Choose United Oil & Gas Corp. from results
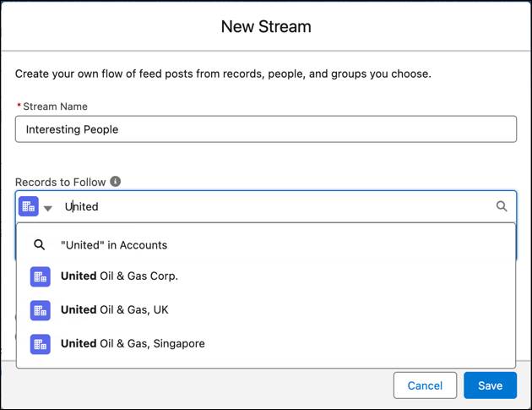Screen dimensions: 532x410 tap(119, 276)
